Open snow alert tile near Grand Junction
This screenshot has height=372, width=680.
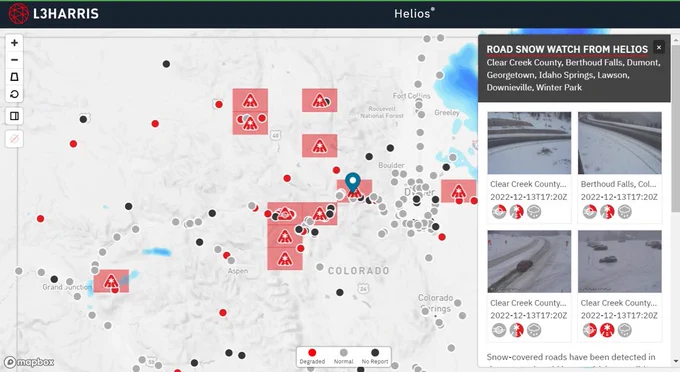tap(111, 281)
